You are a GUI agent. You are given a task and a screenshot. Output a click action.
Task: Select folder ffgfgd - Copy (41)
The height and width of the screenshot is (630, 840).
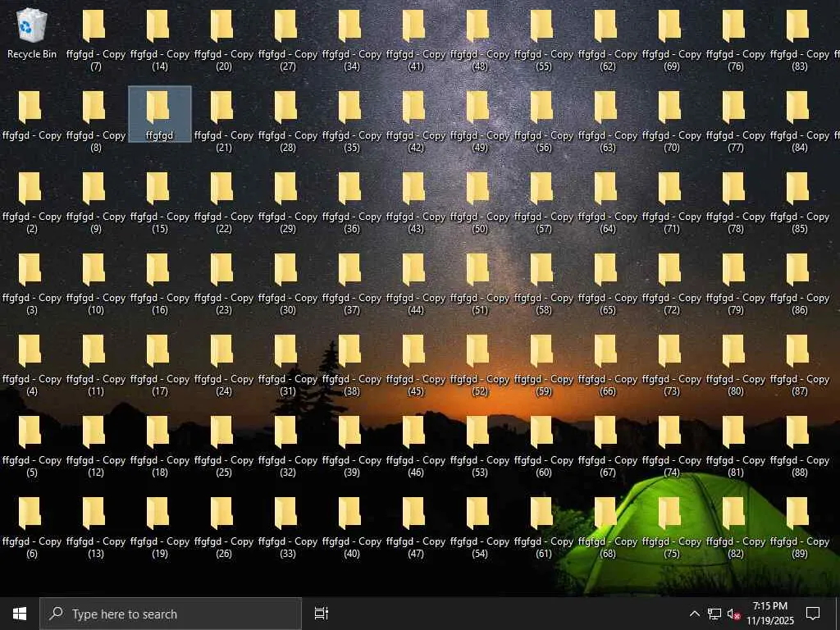[x=416, y=39]
